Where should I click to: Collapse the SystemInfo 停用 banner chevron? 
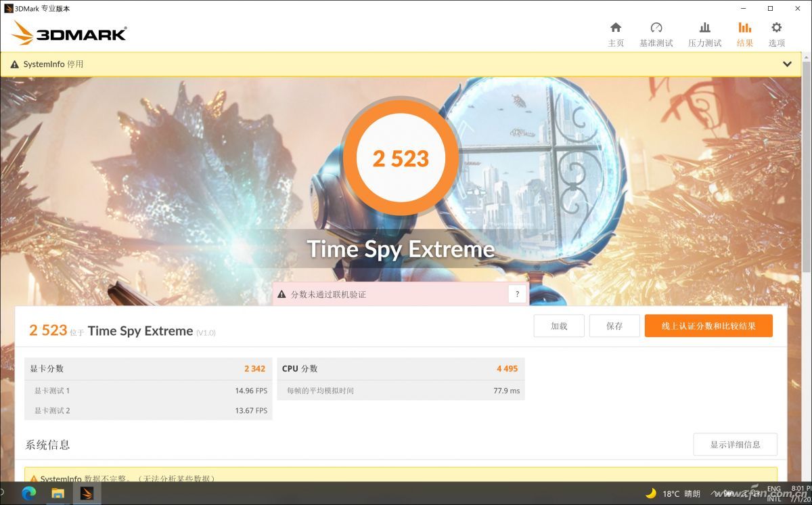click(x=787, y=64)
